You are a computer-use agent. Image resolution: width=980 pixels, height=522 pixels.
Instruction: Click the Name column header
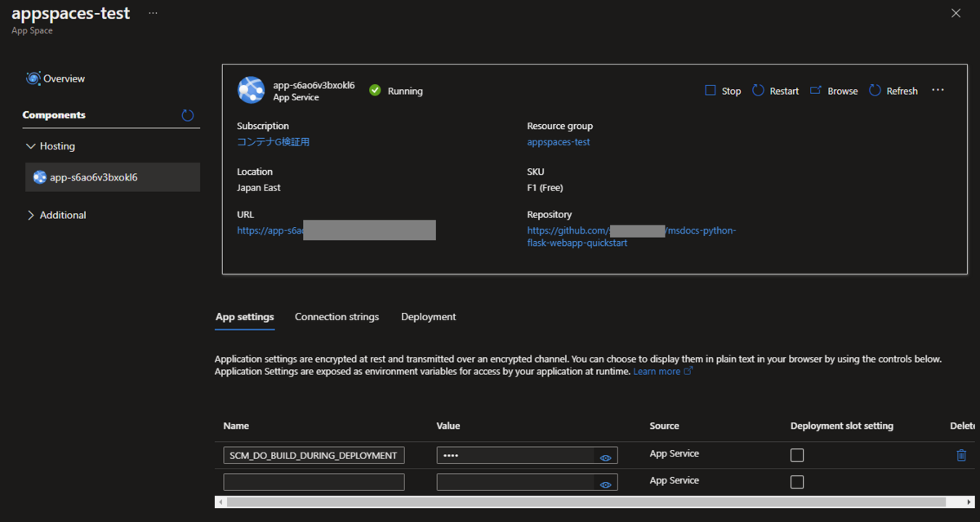click(x=236, y=426)
